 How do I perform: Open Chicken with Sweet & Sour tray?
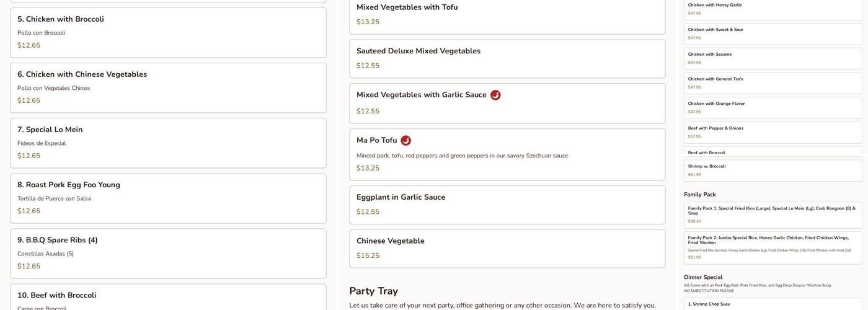tap(773, 33)
